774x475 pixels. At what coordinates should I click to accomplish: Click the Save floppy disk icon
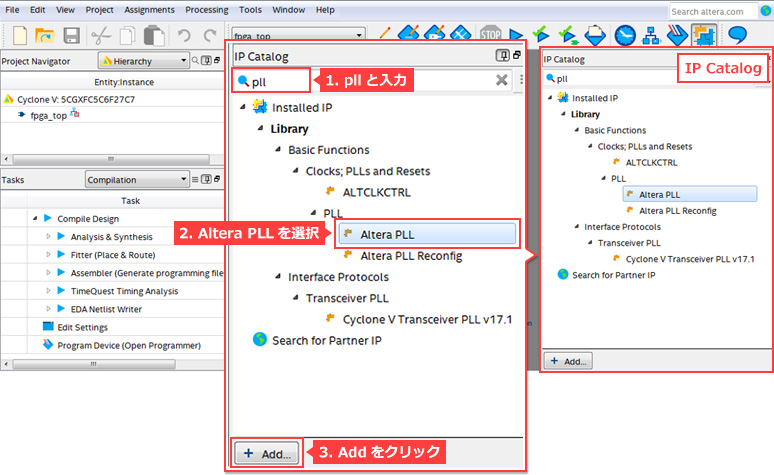click(72, 36)
